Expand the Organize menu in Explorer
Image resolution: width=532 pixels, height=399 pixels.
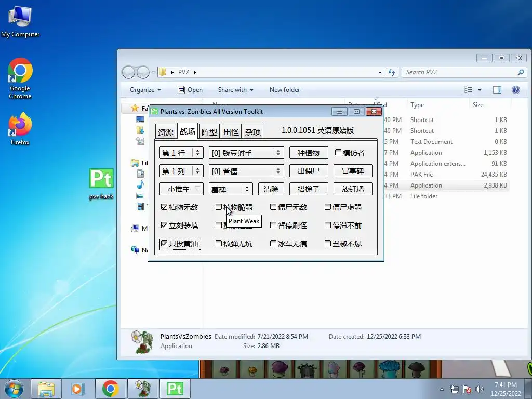click(x=145, y=90)
